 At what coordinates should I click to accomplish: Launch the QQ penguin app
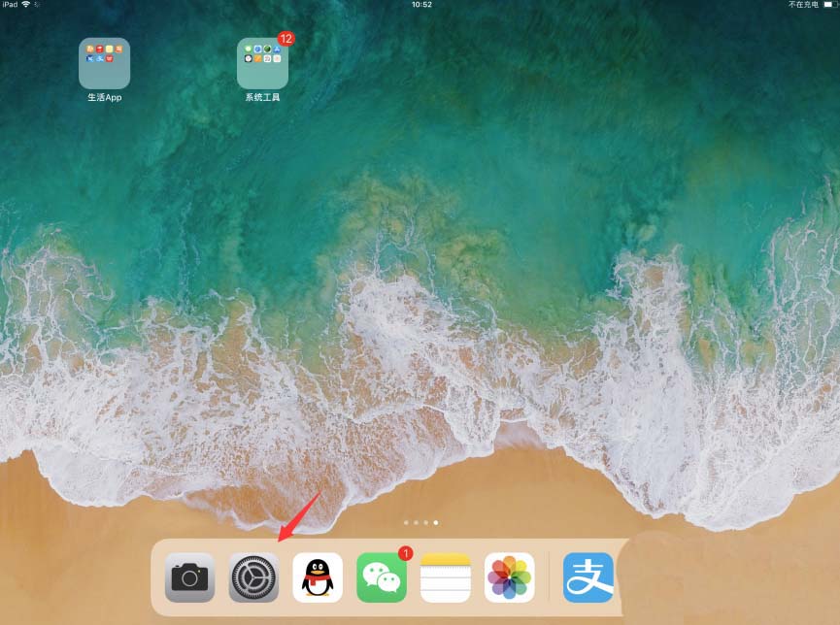pyautogui.click(x=318, y=577)
